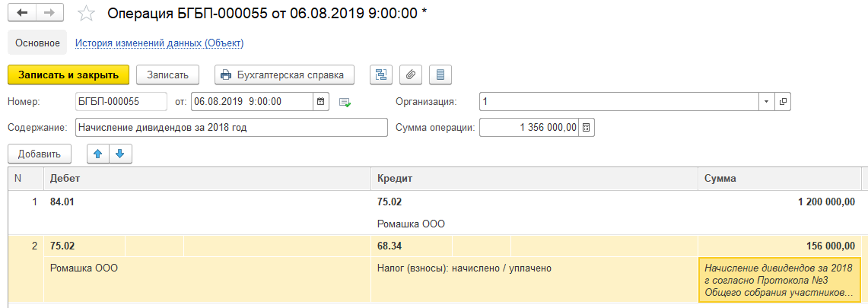
Task: Go back with the left arrow
Action: point(22,12)
